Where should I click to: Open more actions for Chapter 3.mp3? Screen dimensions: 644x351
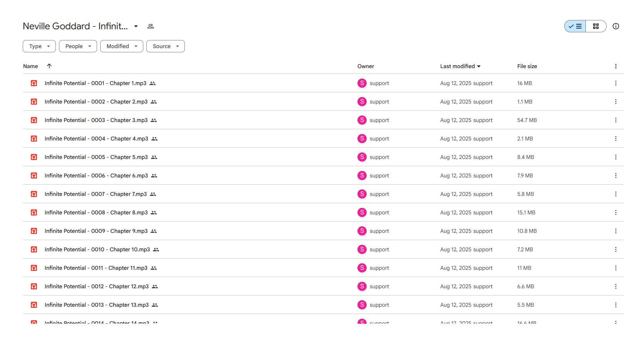(616, 120)
